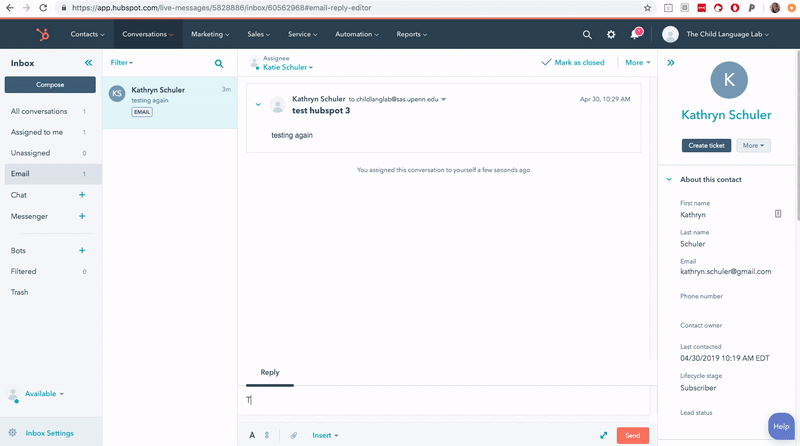The height and width of the screenshot is (446, 800).
Task: Collapse the Inbox sidebar with double chevron
Action: point(88,63)
